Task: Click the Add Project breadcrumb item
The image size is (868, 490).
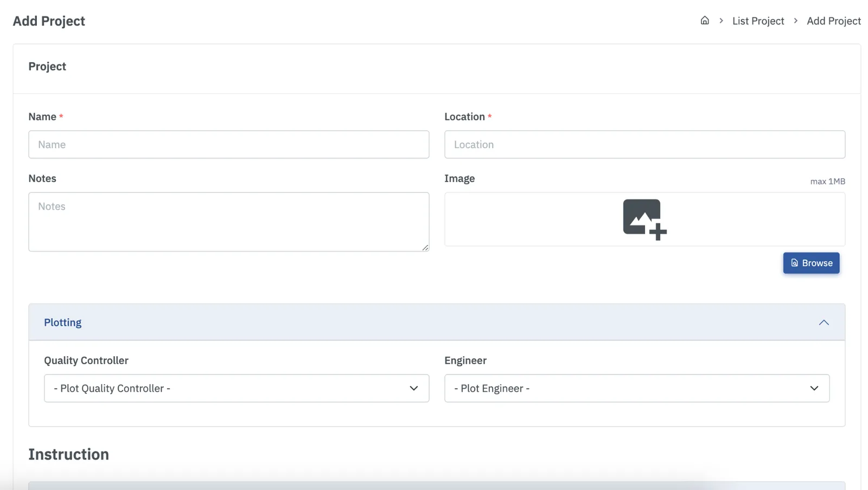Action: [x=833, y=21]
